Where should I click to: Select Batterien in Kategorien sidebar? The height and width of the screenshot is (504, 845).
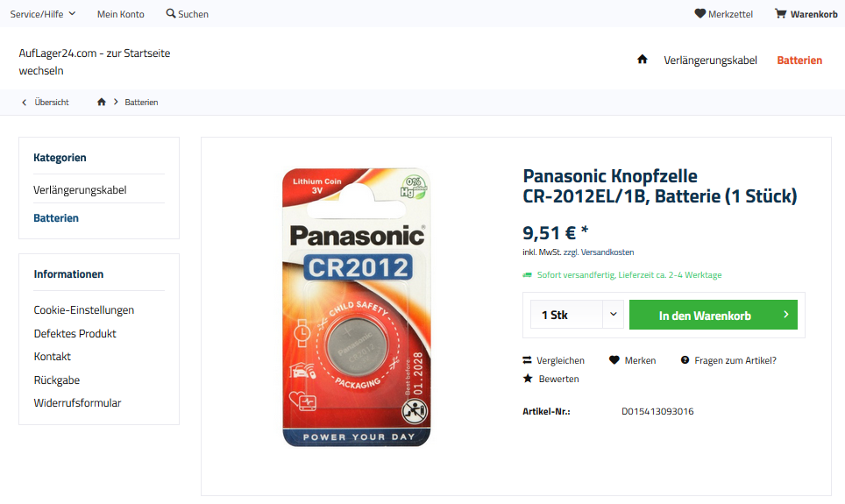pyautogui.click(x=56, y=217)
